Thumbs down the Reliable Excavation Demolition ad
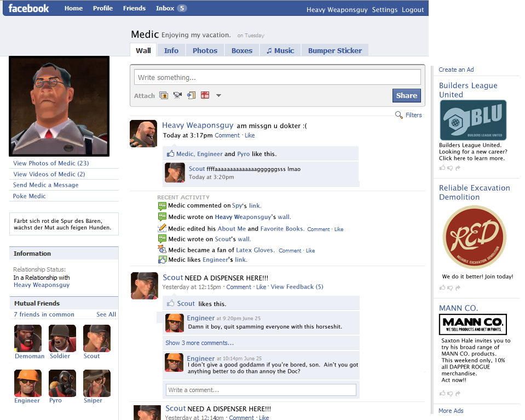The height and width of the screenshot is (420, 525). (450, 287)
